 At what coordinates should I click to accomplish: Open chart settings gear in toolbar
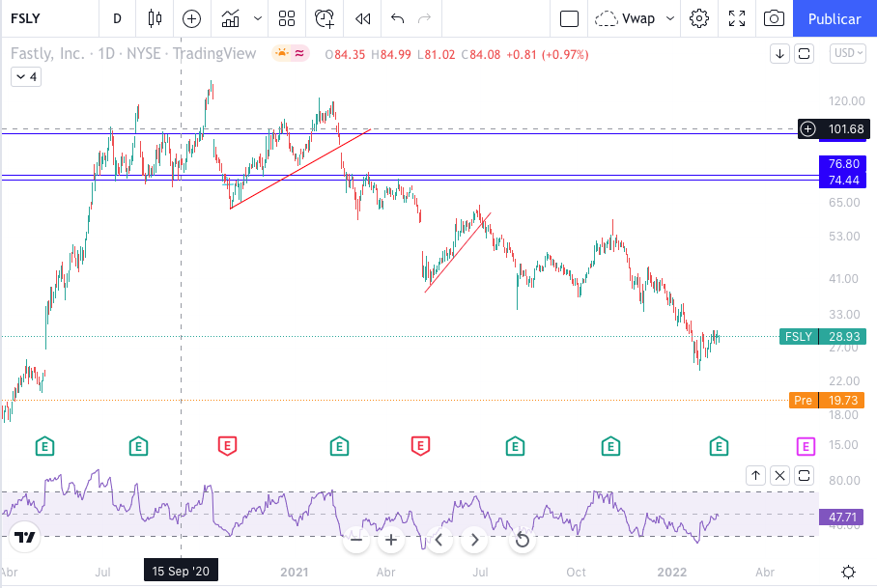tap(699, 18)
